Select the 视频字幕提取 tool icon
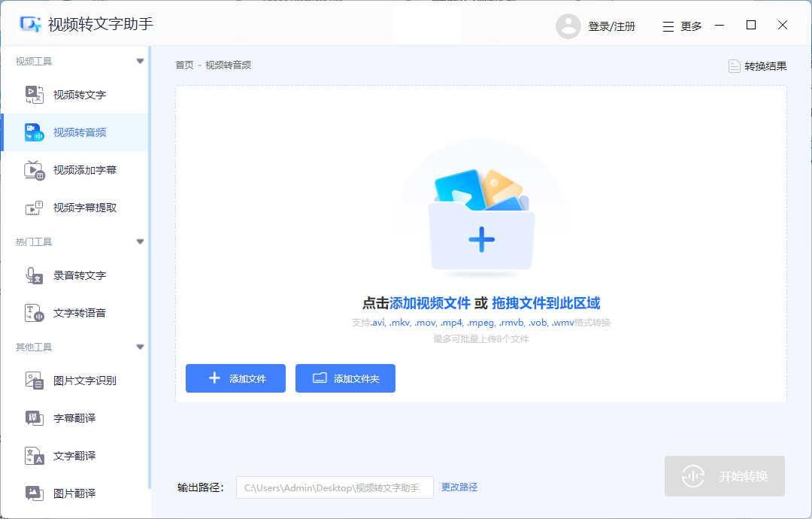Image resolution: width=812 pixels, height=519 pixels. click(33, 208)
